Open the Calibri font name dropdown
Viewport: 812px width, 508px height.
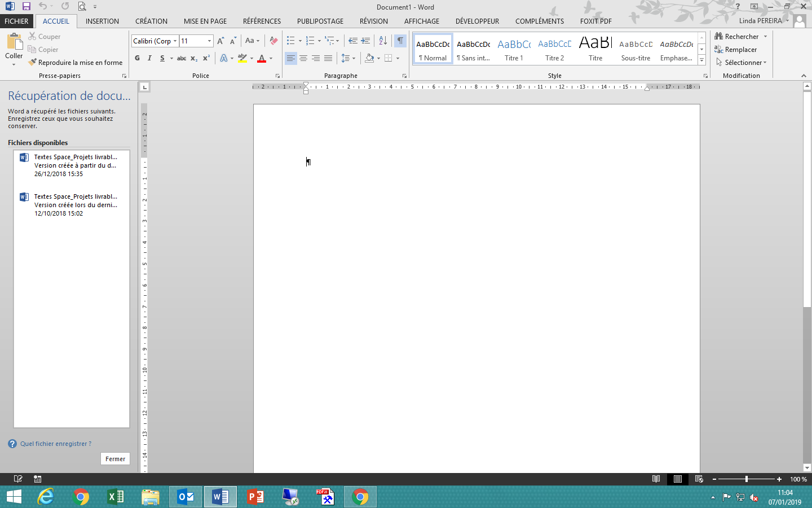point(175,41)
